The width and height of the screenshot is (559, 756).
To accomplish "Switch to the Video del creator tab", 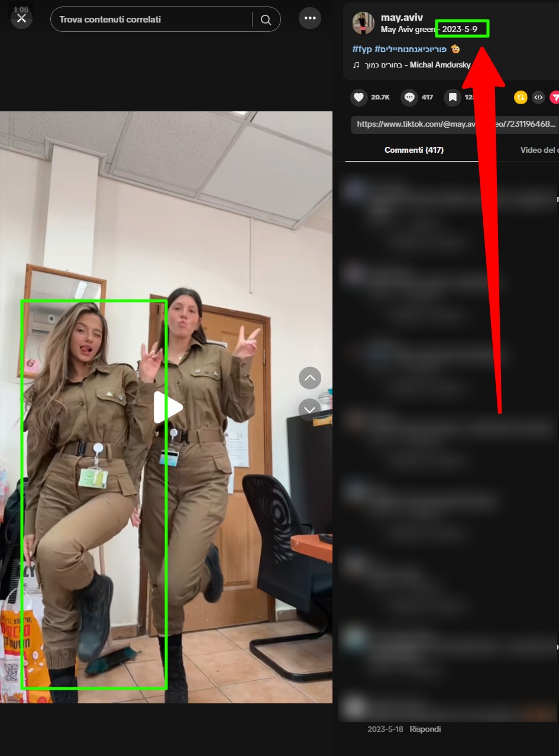I will (538, 150).
